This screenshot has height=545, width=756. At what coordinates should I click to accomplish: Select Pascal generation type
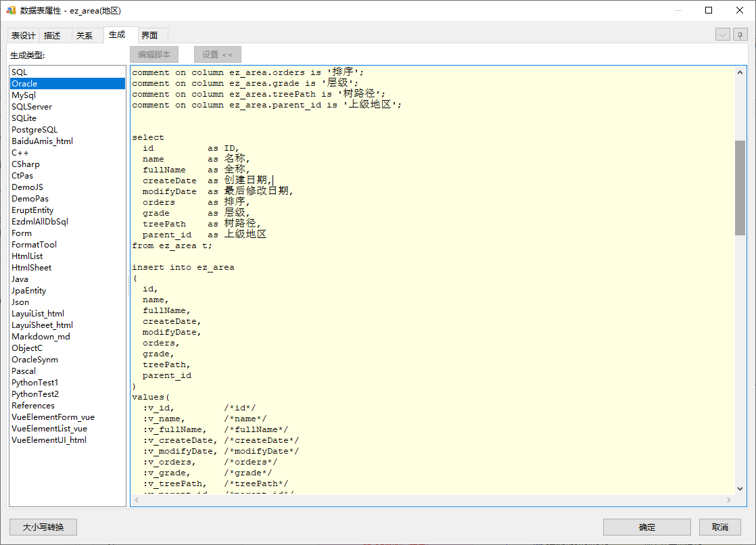(x=68, y=371)
